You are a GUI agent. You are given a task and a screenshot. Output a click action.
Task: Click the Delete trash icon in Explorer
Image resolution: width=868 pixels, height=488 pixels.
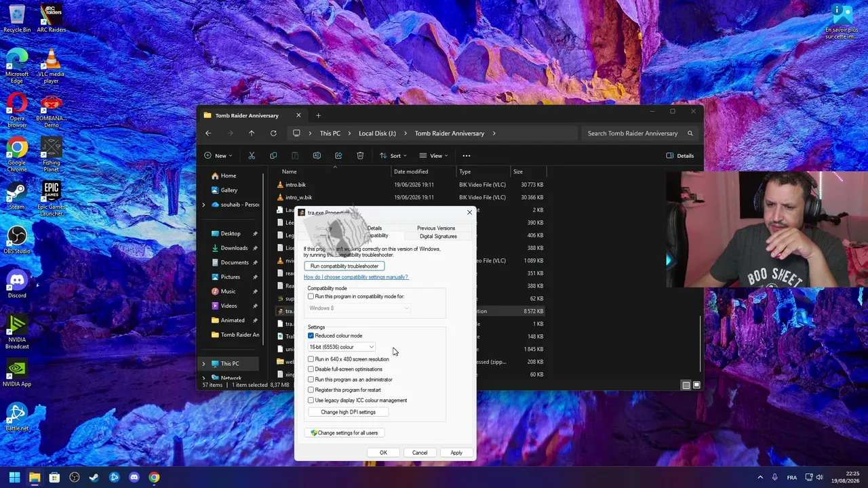360,156
